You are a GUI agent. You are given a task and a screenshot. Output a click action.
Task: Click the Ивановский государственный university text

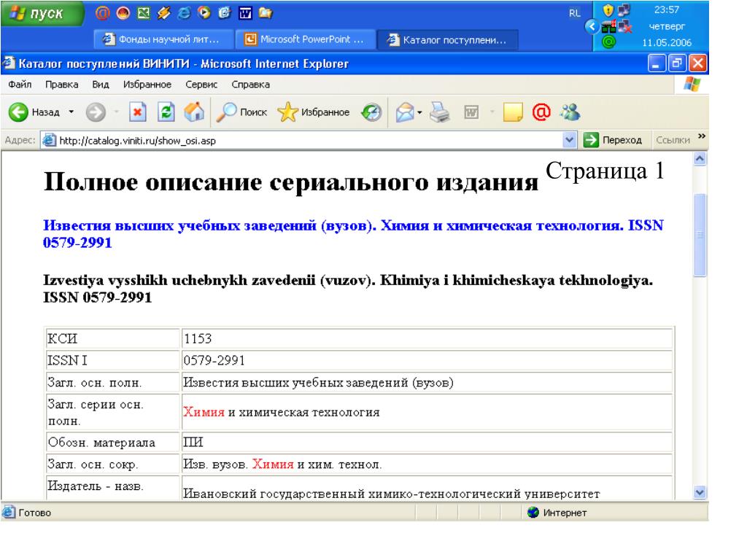(392, 494)
